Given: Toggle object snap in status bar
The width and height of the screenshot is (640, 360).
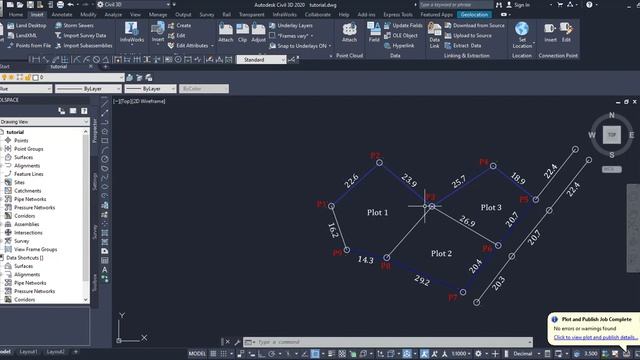Looking at the screenshot, I should (315, 353).
